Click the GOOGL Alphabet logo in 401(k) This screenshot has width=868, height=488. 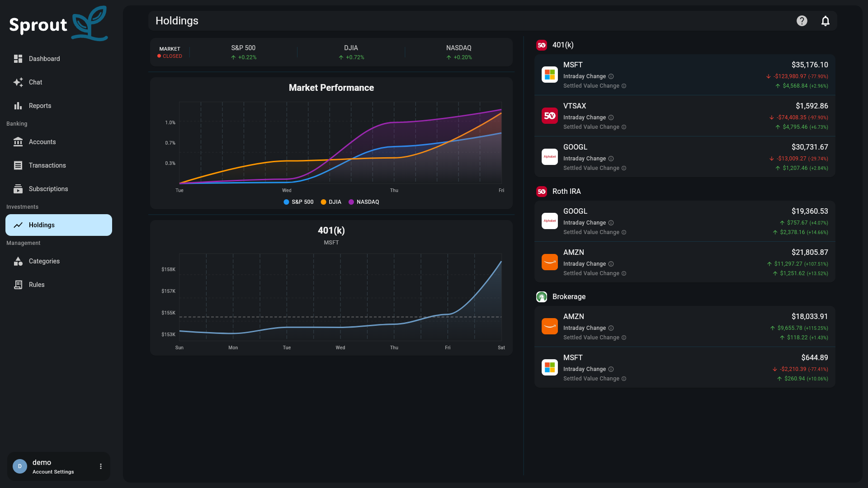[550, 157]
